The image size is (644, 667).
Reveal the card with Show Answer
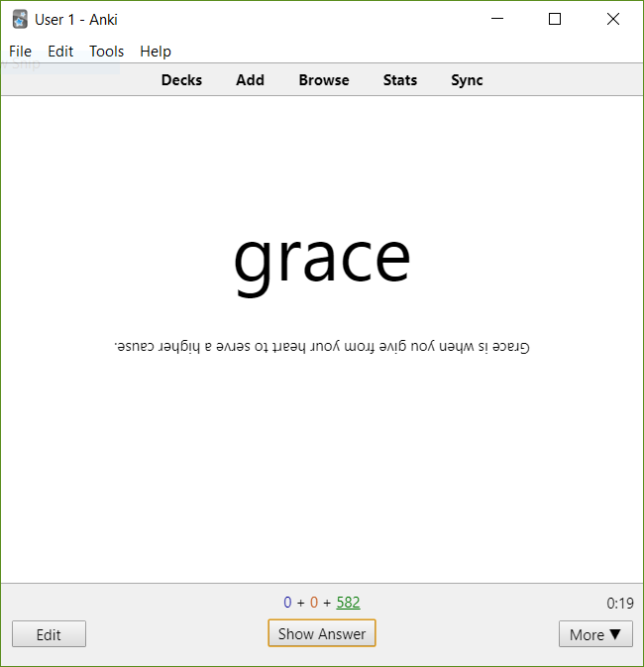click(322, 634)
